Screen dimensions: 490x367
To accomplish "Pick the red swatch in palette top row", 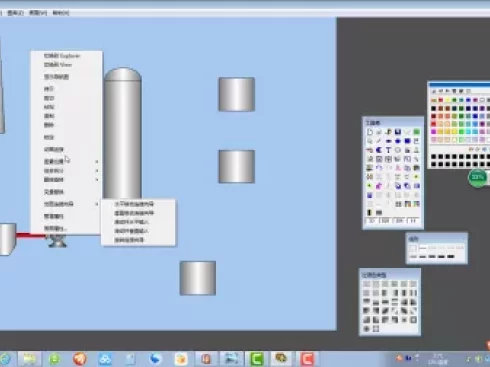I will (441, 100).
